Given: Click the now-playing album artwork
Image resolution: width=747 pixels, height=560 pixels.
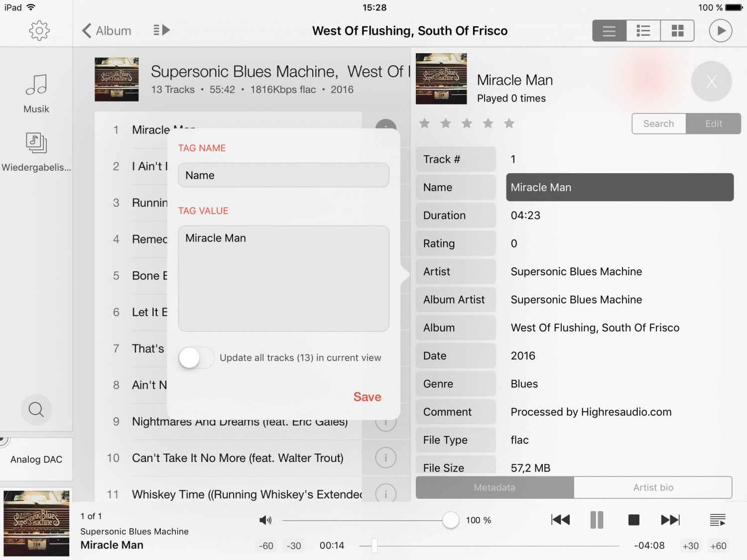Looking at the screenshot, I should (x=36, y=523).
